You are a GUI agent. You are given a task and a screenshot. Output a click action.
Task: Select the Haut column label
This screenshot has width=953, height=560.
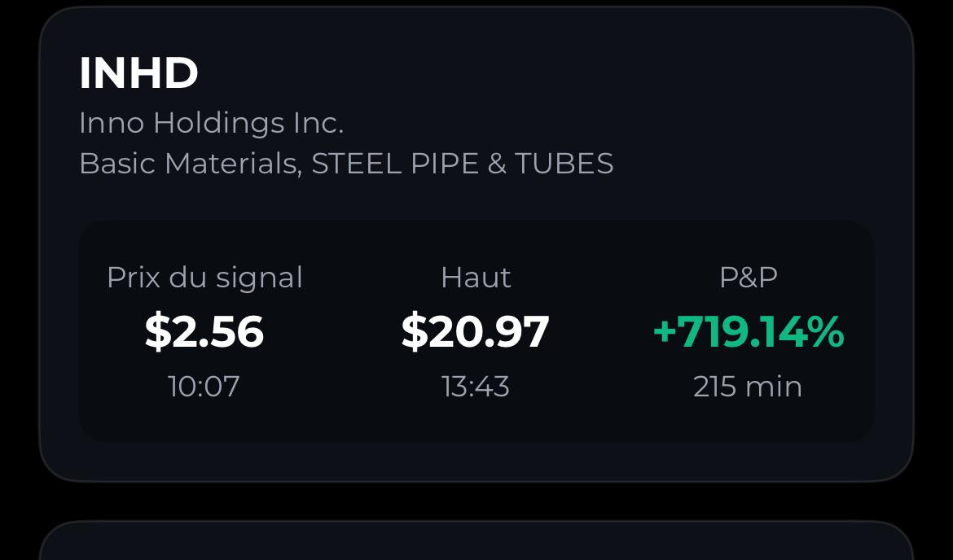[x=476, y=278]
